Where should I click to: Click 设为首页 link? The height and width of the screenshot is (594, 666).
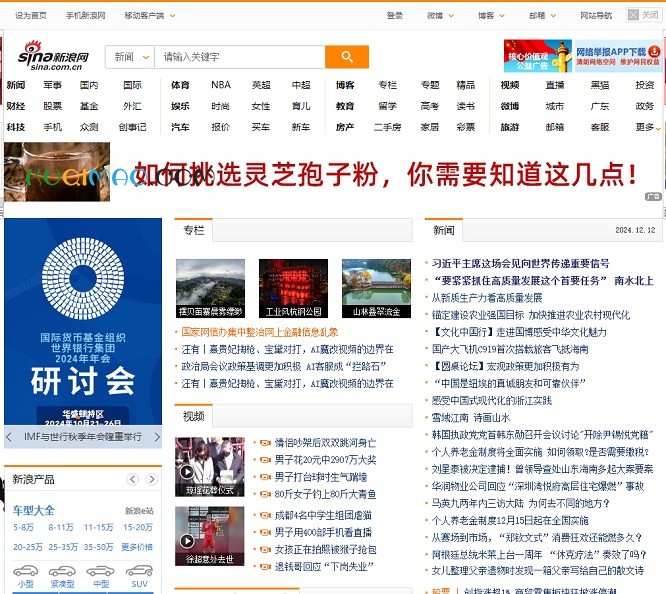[x=31, y=16]
